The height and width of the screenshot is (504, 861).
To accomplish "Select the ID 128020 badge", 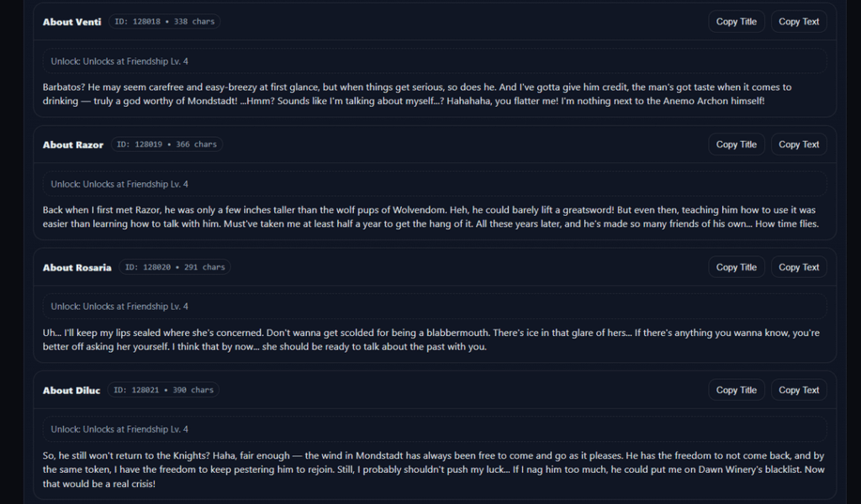I will [x=174, y=267].
